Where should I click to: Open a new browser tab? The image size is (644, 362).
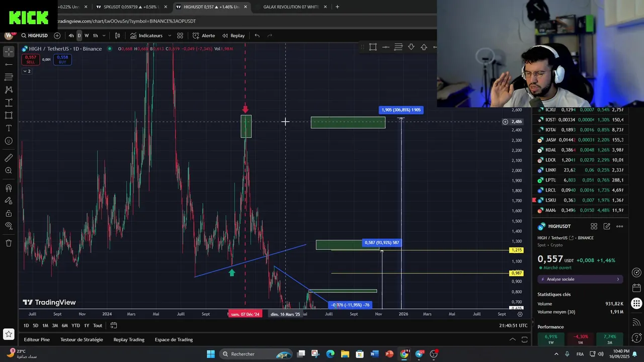click(x=337, y=7)
